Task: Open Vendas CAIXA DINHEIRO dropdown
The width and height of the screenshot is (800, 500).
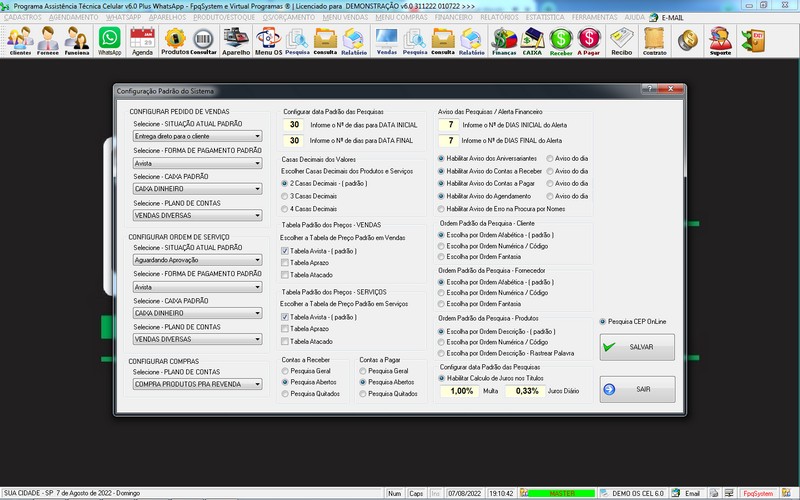Action: 197,189
